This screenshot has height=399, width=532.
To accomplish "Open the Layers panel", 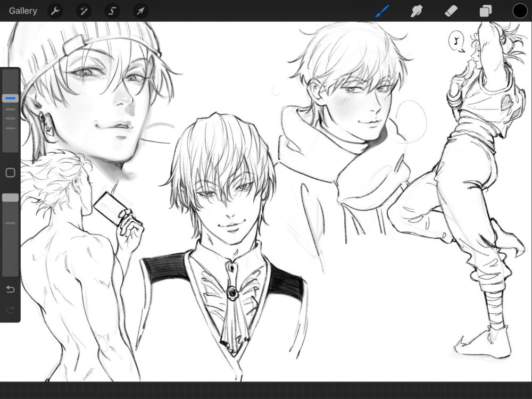I will (x=486, y=11).
